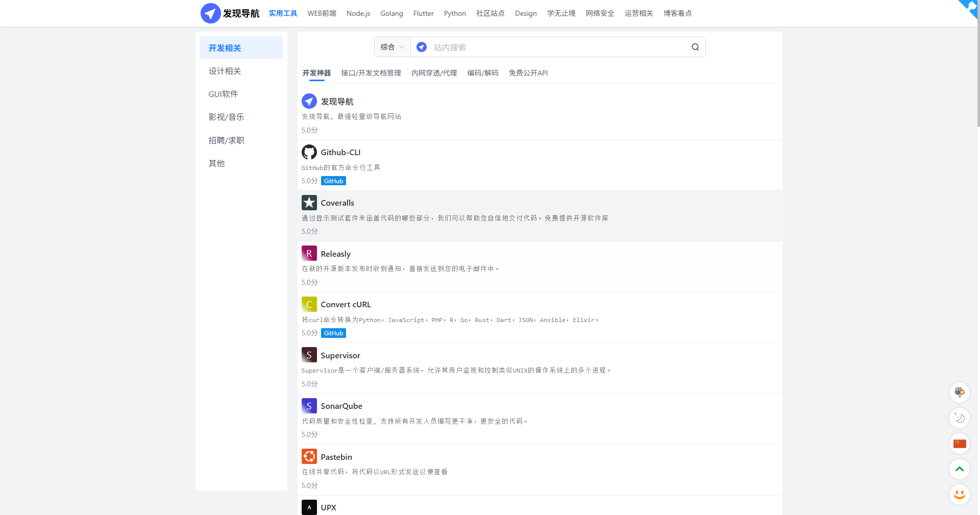Select 开发相关 in the sidebar
Image resolution: width=980 pixels, height=515 pixels.
[241, 48]
